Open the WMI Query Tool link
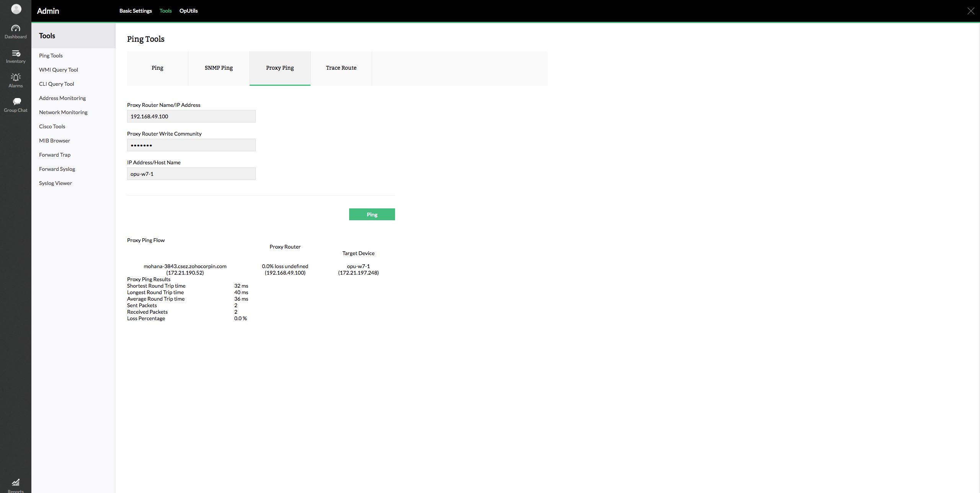The width and height of the screenshot is (980, 493). (x=59, y=70)
